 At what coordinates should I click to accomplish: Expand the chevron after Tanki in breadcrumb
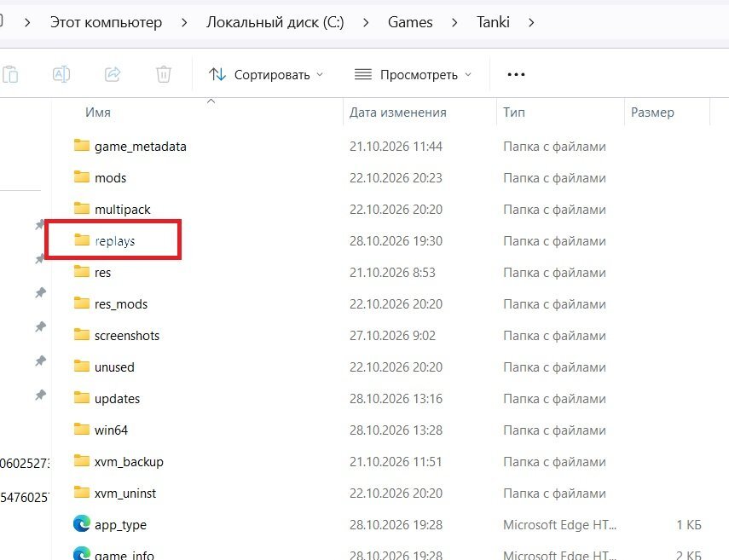tap(531, 22)
